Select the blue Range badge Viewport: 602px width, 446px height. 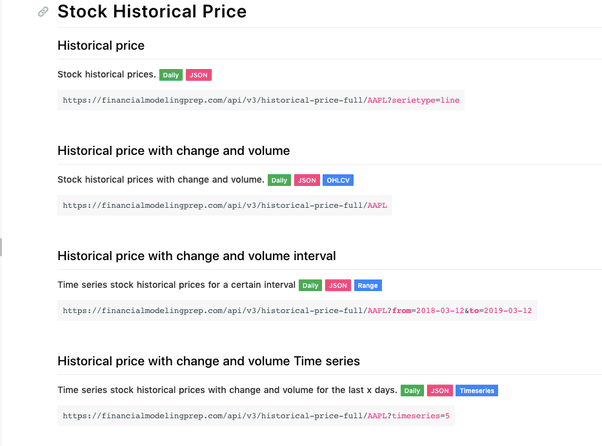coord(368,285)
